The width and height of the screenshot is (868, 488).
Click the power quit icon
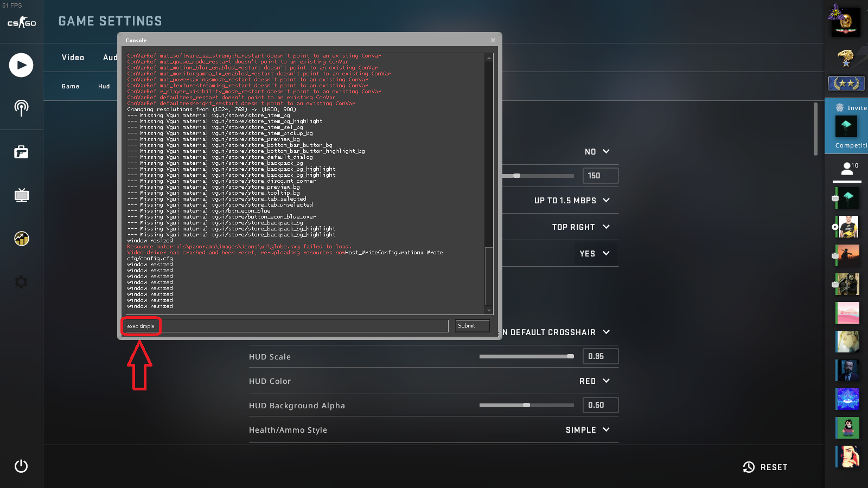pos(21,466)
